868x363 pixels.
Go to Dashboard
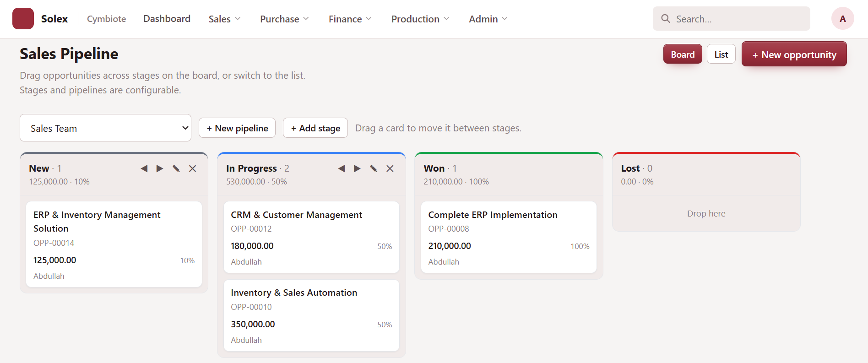click(167, 19)
